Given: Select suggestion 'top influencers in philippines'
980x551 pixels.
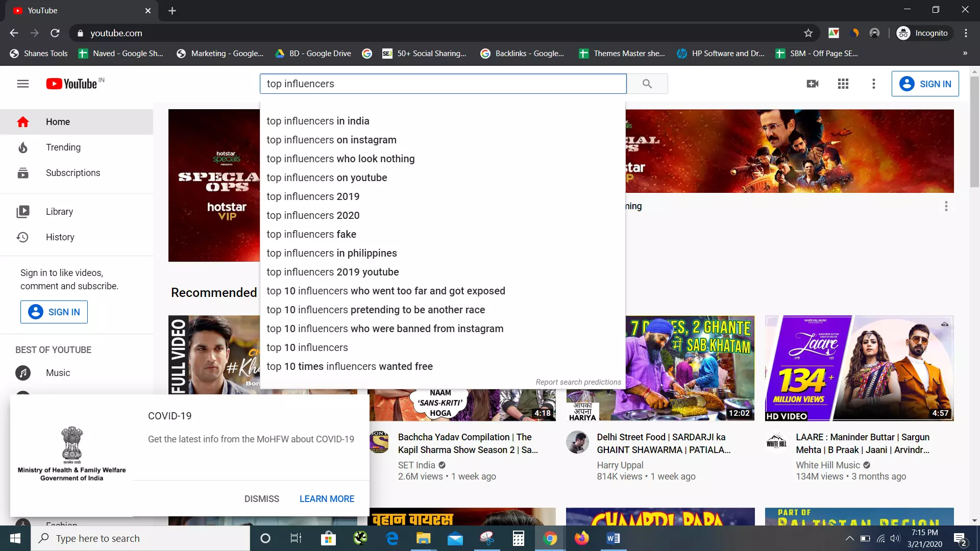Looking at the screenshot, I should pos(443,253).
